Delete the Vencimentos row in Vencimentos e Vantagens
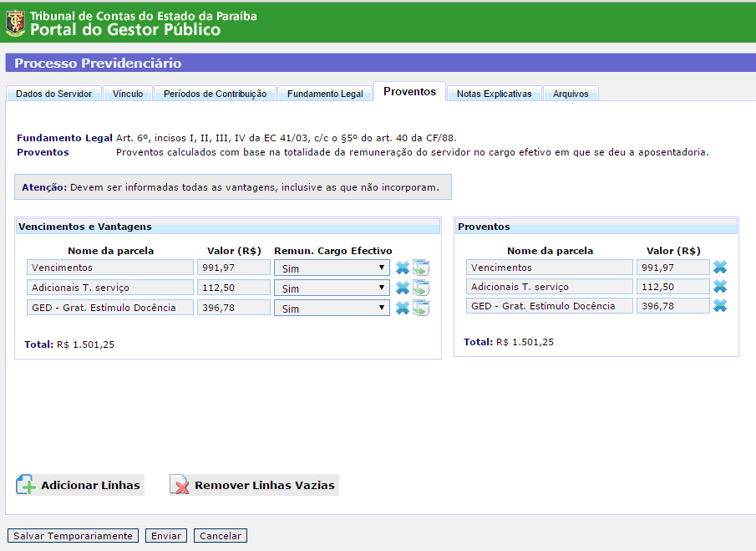 (x=402, y=268)
